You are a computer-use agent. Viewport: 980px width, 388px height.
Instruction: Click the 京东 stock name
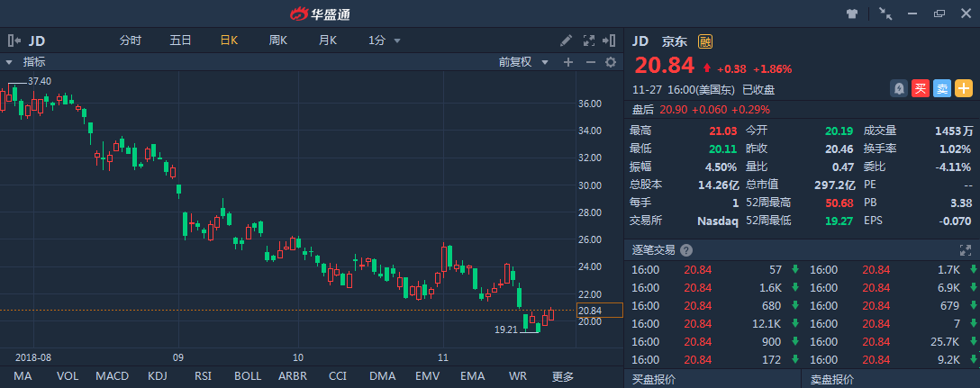pos(675,41)
